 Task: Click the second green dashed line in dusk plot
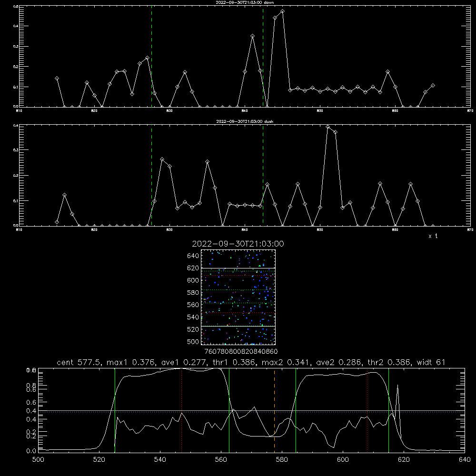pos(263,175)
